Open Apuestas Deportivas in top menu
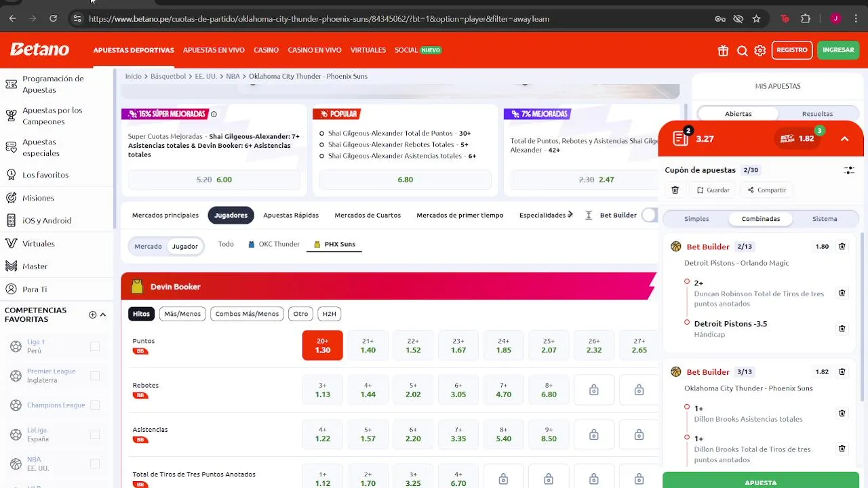Viewport: 868px width, 488px height. [134, 50]
